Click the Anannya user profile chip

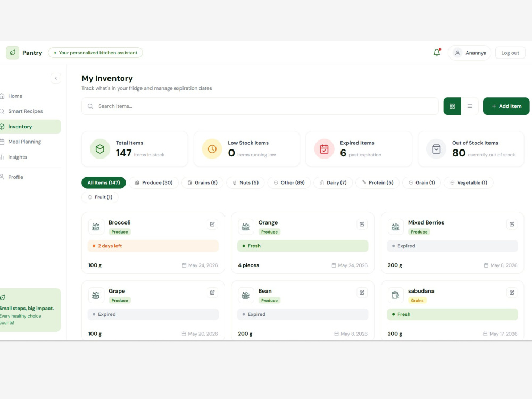[469, 53]
